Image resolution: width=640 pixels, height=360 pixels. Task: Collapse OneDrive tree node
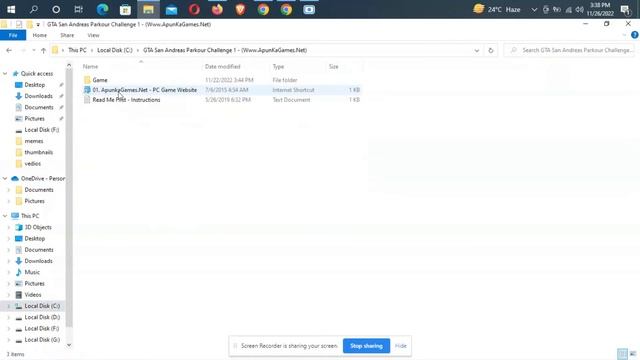coord(5,178)
